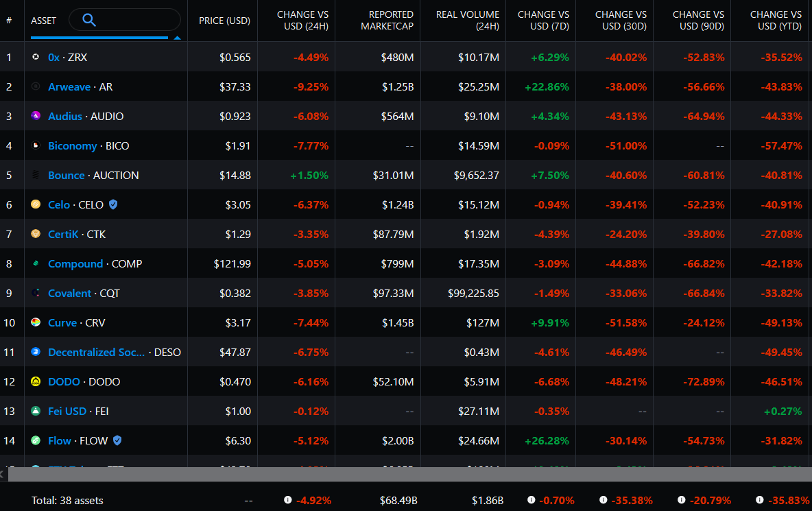Click the $37.33 Arweave price cell
The width and height of the screenshot is (812, 511).
click(235, 86)
